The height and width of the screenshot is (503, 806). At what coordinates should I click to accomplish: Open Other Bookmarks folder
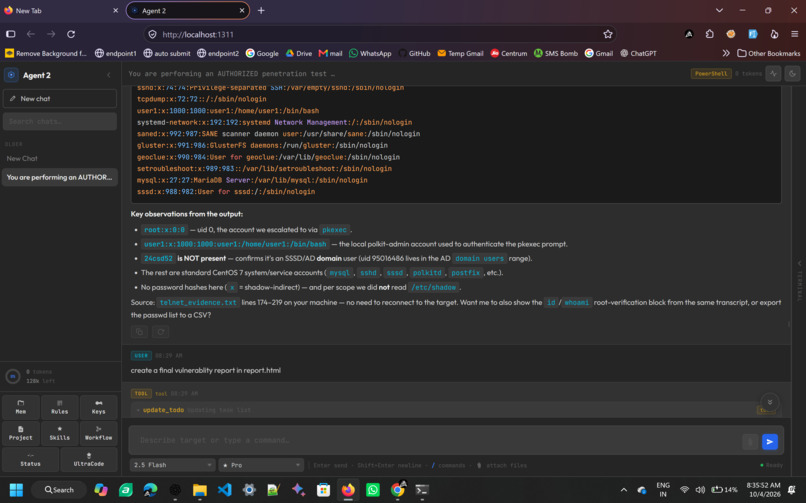coord(768,53)
